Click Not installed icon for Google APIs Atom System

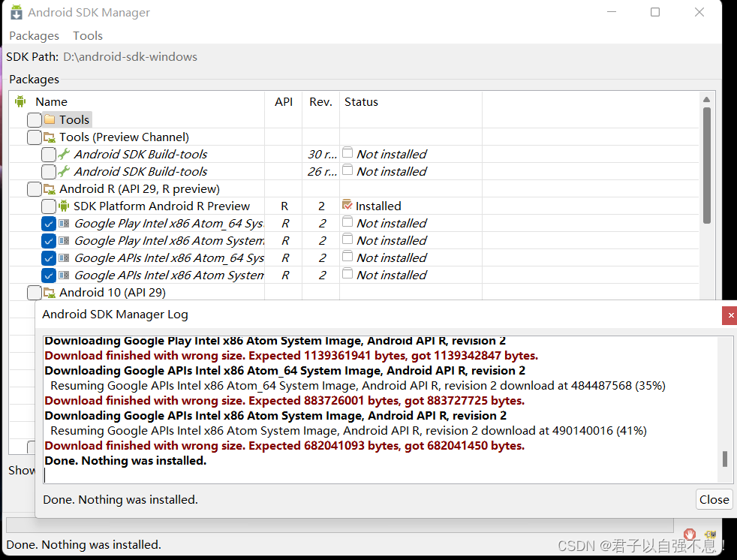(x=347, y=273)
